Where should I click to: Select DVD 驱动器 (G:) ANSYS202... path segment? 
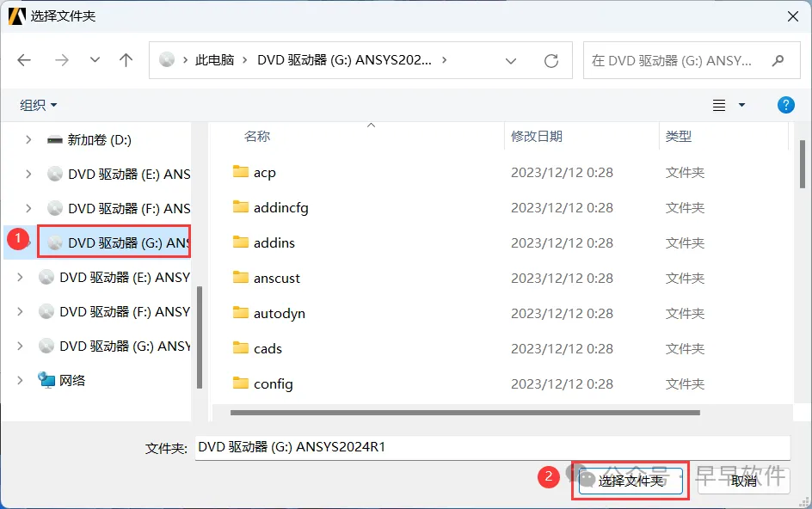[344, 60]
